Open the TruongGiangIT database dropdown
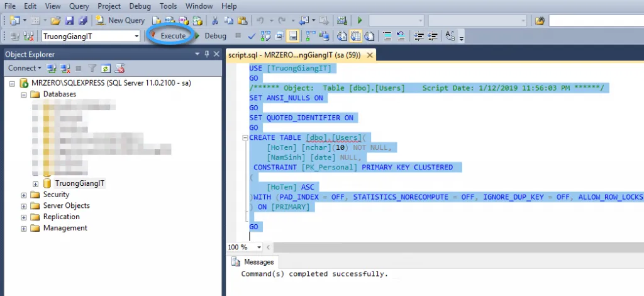 pos(136,36)
